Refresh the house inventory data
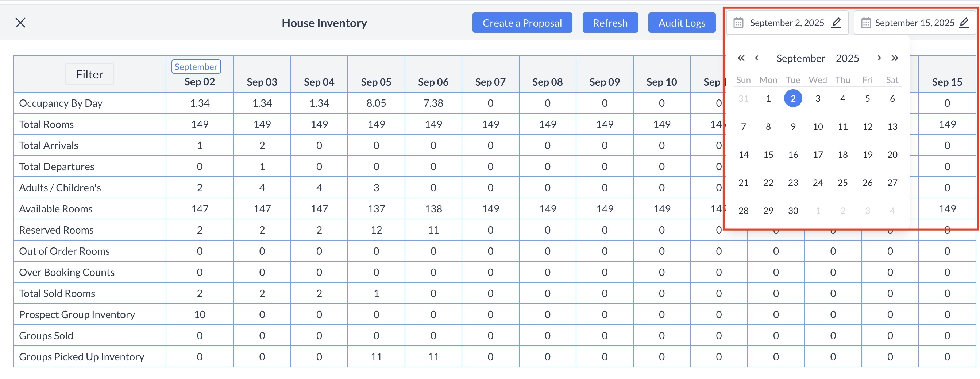 click(x=610, y=23)
